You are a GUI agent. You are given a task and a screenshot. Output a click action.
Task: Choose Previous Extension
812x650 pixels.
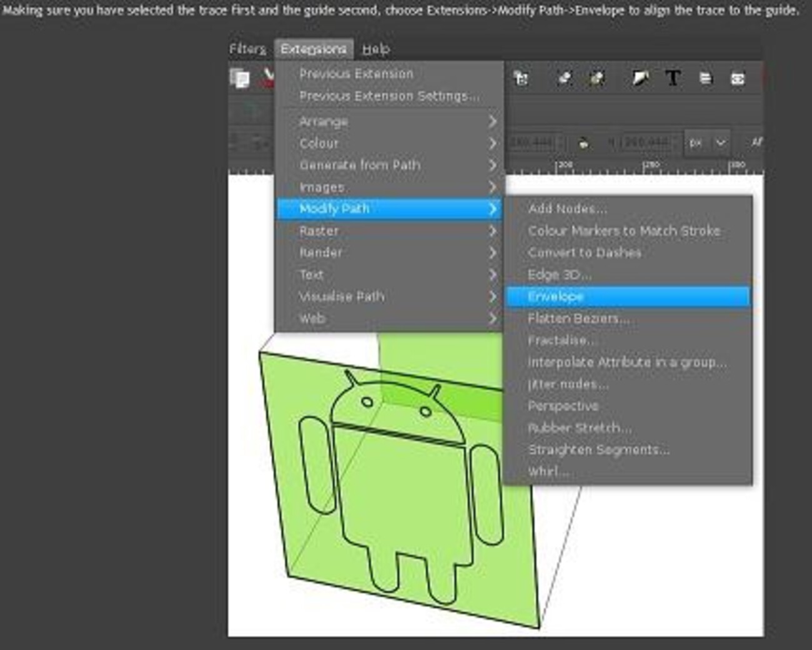click(x=390, y=74)
